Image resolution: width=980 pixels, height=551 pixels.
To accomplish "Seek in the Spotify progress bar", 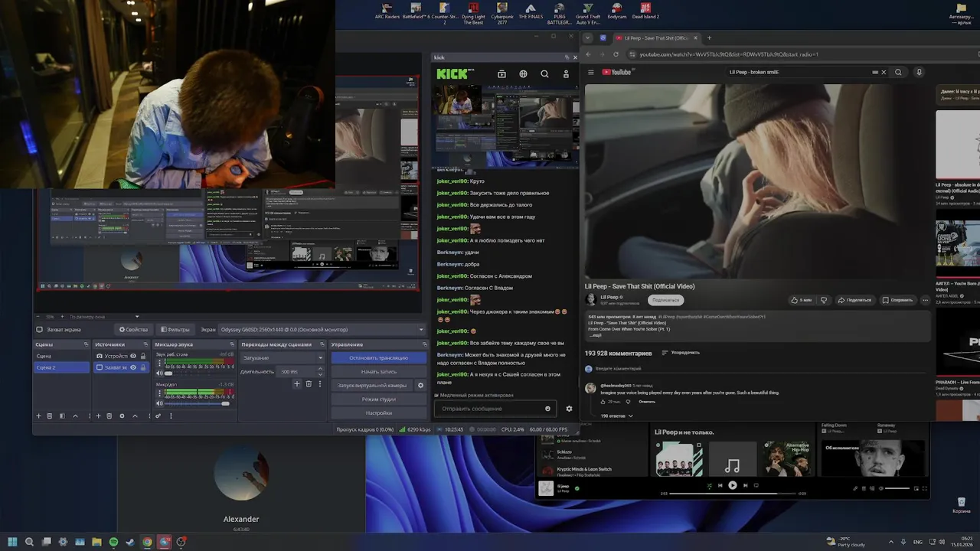I will (x=733, y=494).
